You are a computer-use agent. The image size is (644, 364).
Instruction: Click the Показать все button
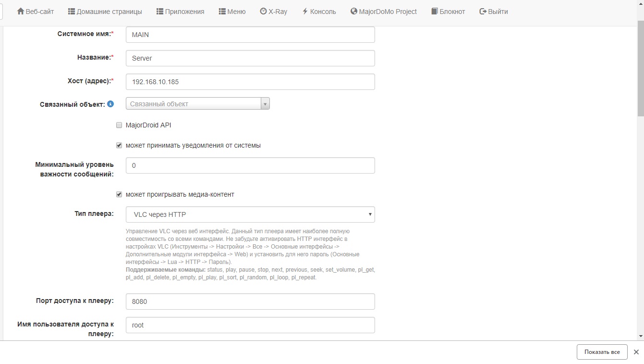(602, 352)
